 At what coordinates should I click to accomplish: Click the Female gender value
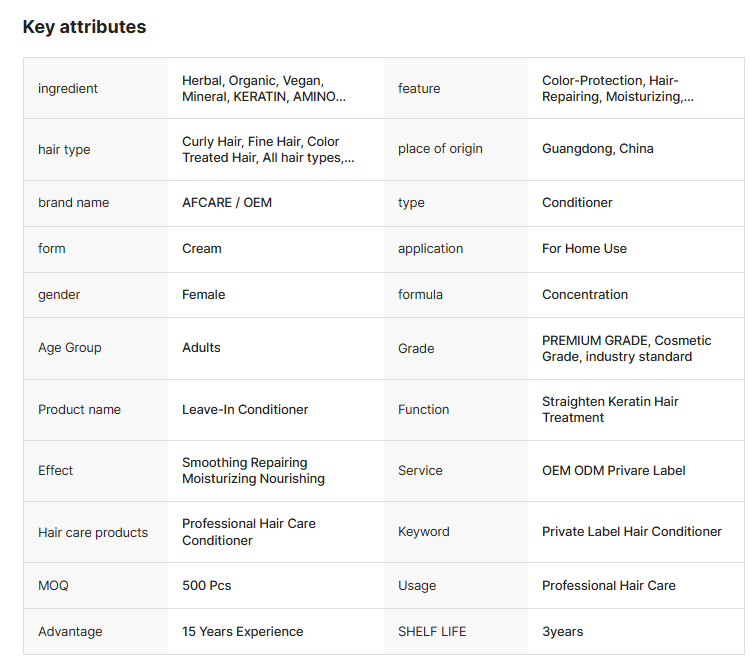click(203, 295)
